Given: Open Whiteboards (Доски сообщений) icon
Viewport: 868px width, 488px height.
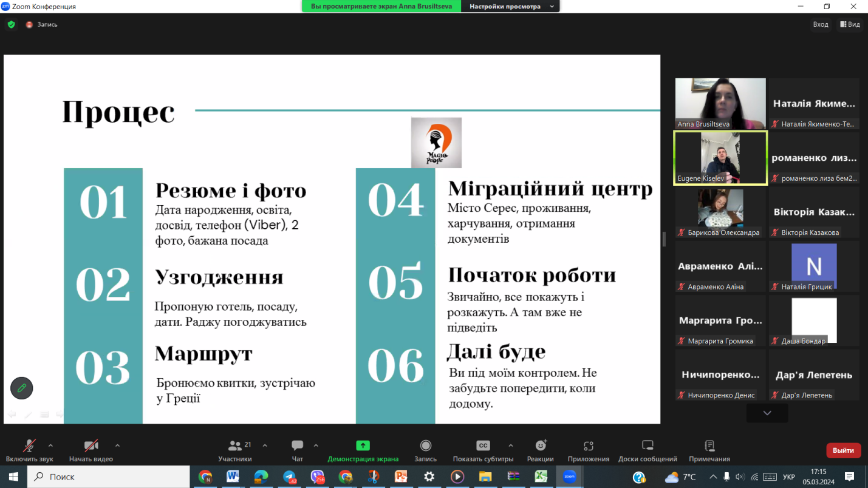Looking at the screenshot, I should [x=648, y=446].
